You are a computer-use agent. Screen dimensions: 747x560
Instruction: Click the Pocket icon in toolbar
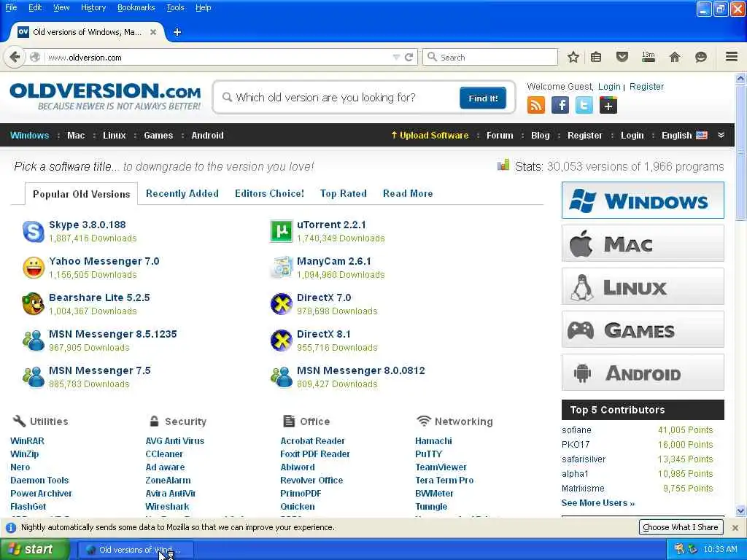coord(622,57)
